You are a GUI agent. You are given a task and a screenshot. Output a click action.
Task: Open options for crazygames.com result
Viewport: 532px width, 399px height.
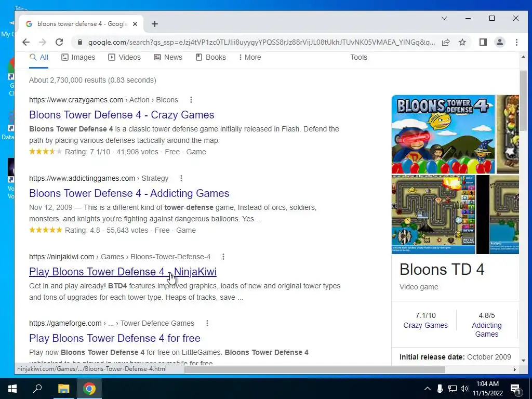coord(191,100)
